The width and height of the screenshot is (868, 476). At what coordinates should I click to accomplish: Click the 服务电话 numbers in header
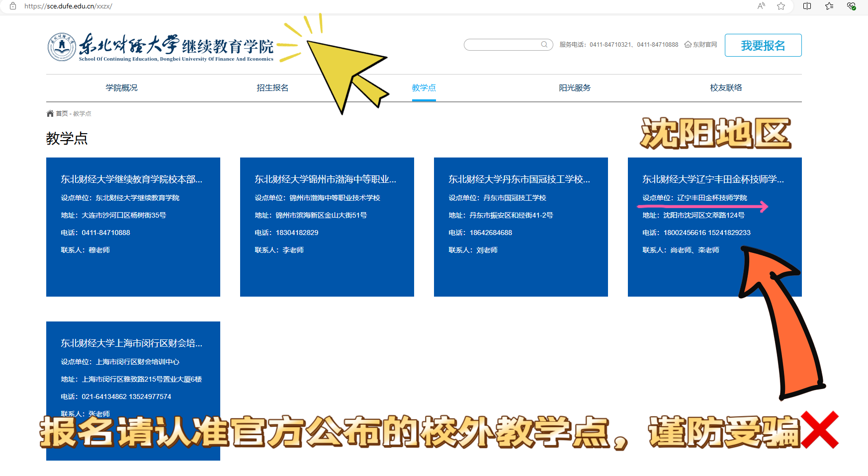point(619,45)
